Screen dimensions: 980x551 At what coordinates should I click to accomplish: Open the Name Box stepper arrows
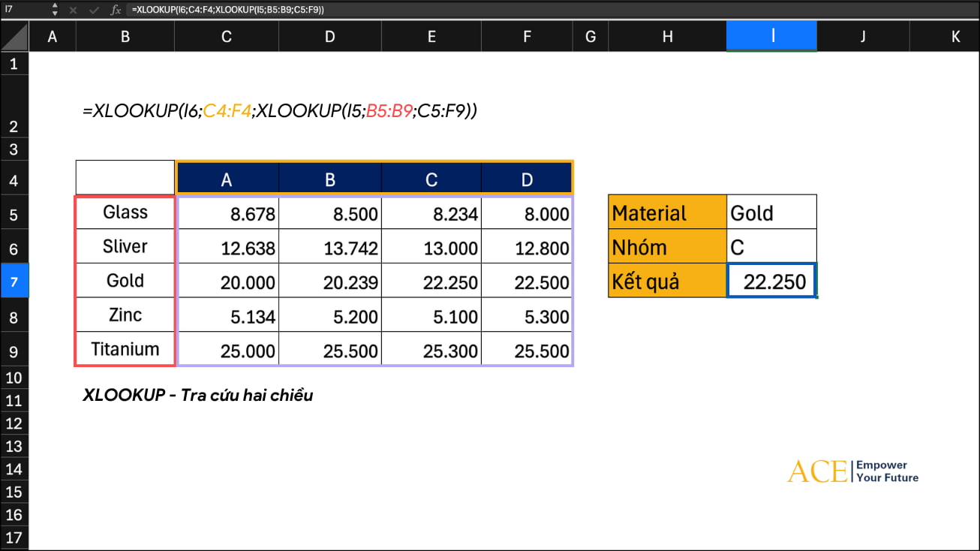point(55,10)
